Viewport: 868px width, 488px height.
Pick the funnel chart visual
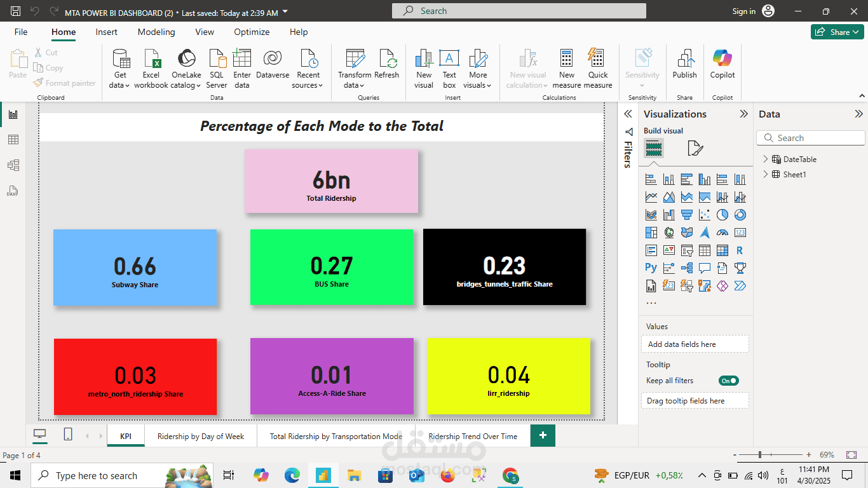[686, 215]
